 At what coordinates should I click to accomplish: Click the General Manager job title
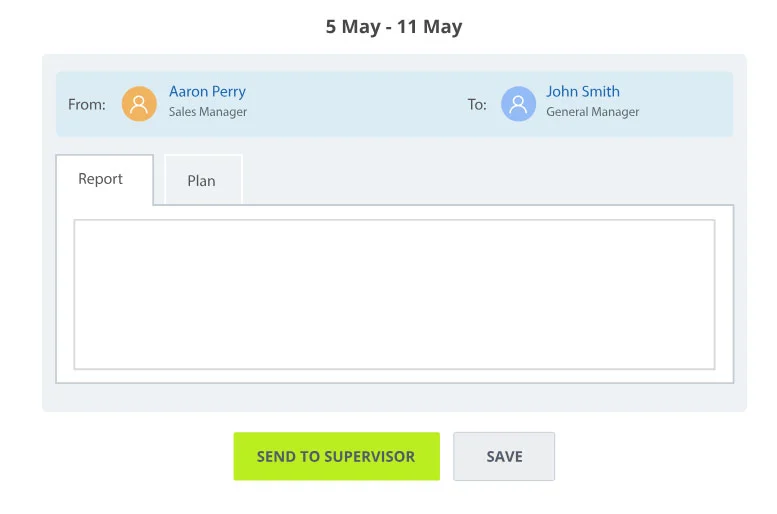click(x=592, y=112)
